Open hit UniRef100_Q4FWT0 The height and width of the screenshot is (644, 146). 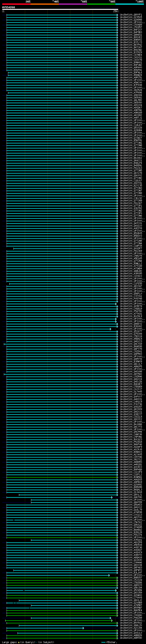(x=131, y=570)
